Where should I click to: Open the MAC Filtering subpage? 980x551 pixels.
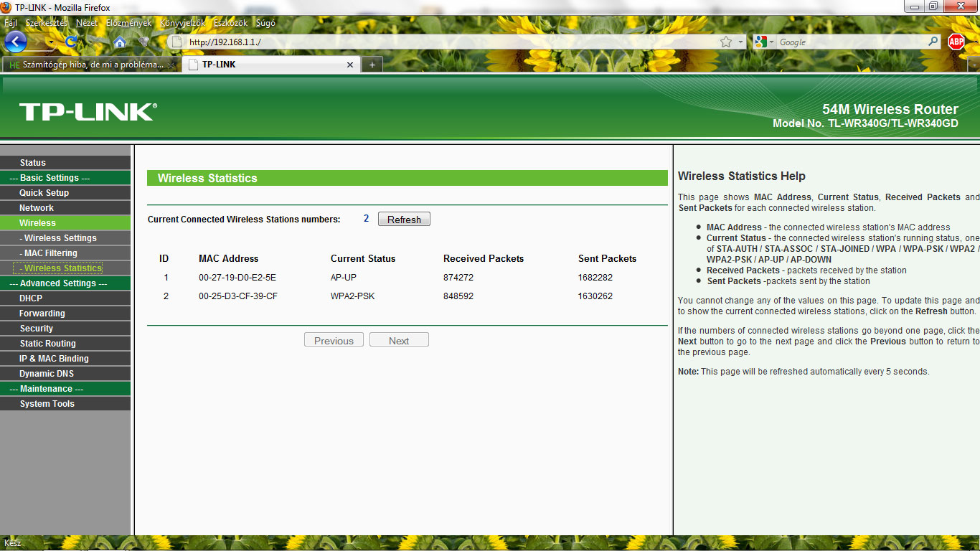click(65, 253)
